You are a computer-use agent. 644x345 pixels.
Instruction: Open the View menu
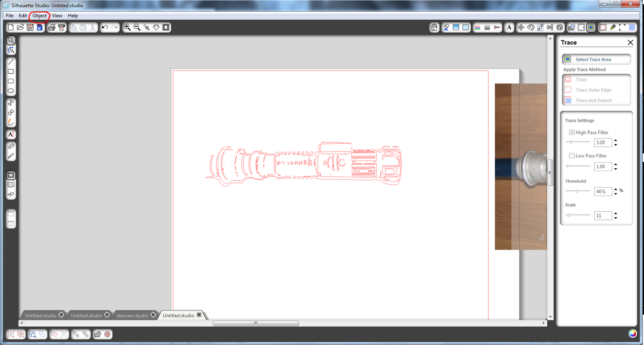(x=57, y=16)
